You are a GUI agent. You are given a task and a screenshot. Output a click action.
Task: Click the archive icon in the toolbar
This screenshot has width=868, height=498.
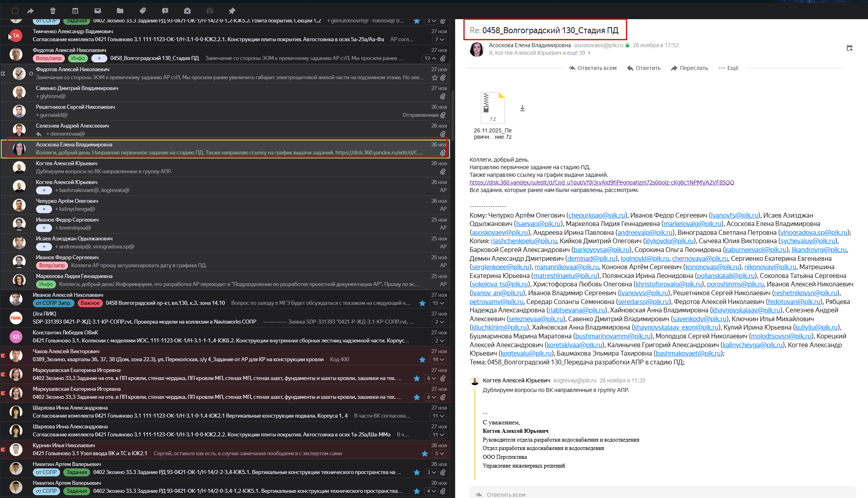point(75,11)
